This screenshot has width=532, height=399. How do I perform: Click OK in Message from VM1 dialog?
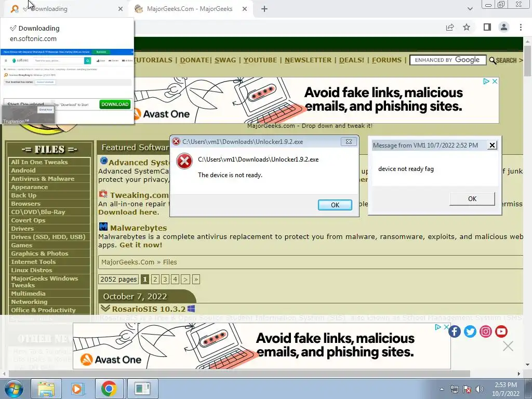[x=472, y=199]
